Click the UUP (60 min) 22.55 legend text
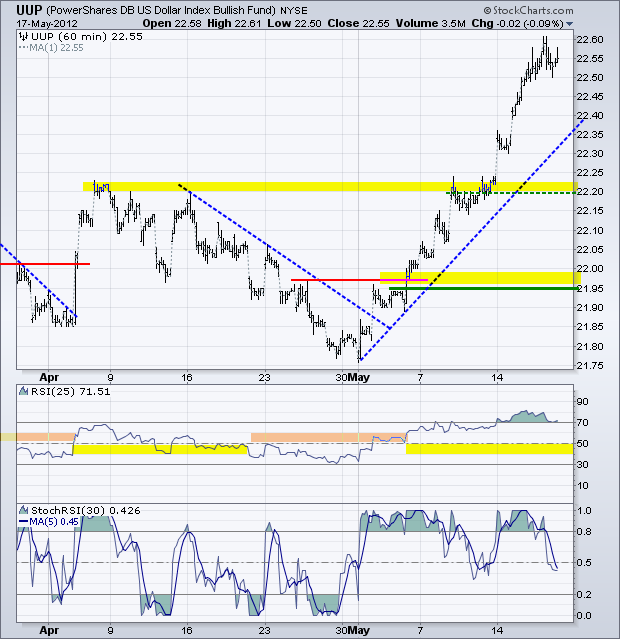Image resolution: width=620 pixels, height=639 pixels. point(87,37)
